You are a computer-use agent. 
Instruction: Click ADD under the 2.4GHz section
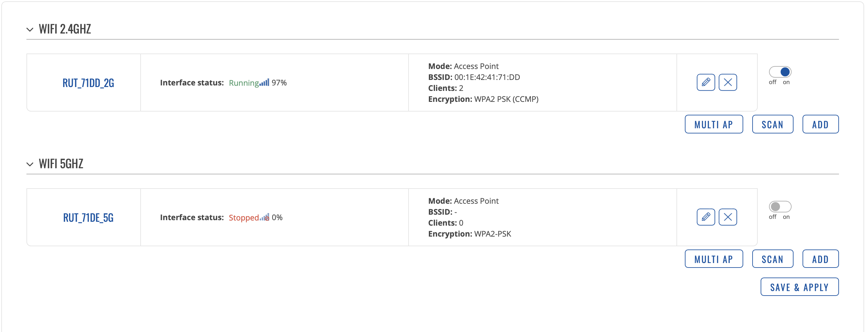pos(820,124)
